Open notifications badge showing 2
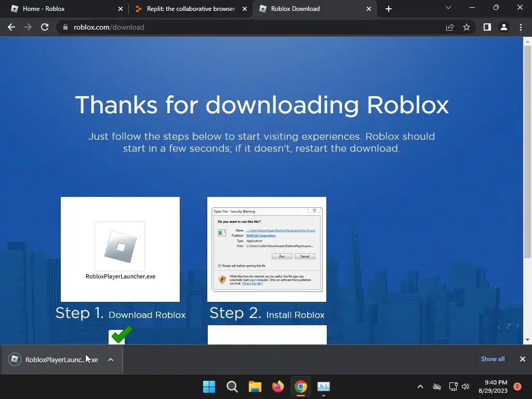Screen dimensions: 532x399 click(517, 387)
